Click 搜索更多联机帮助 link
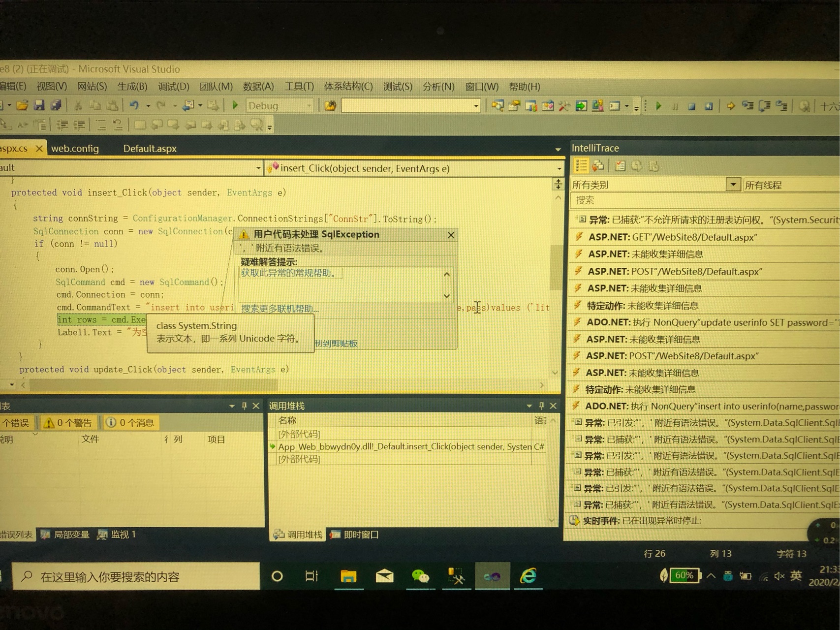The width and height of the screenshot is (840, 630). click(280, 309)
